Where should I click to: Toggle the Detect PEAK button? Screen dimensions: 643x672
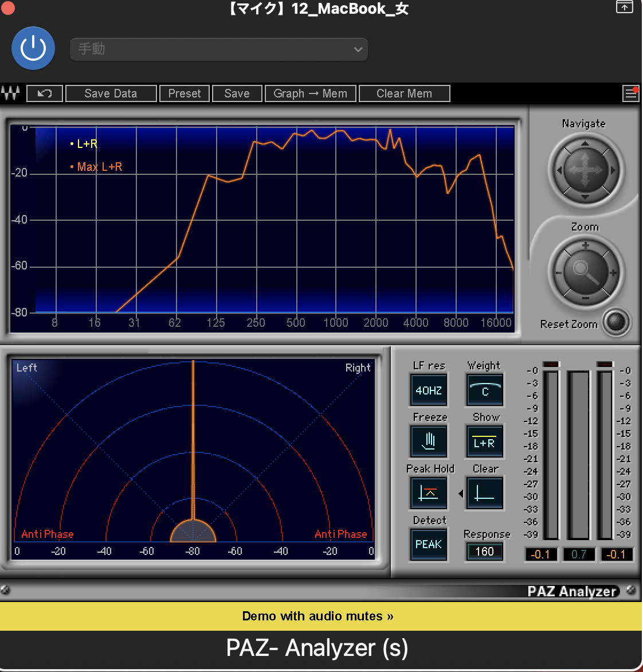point(429,544)
